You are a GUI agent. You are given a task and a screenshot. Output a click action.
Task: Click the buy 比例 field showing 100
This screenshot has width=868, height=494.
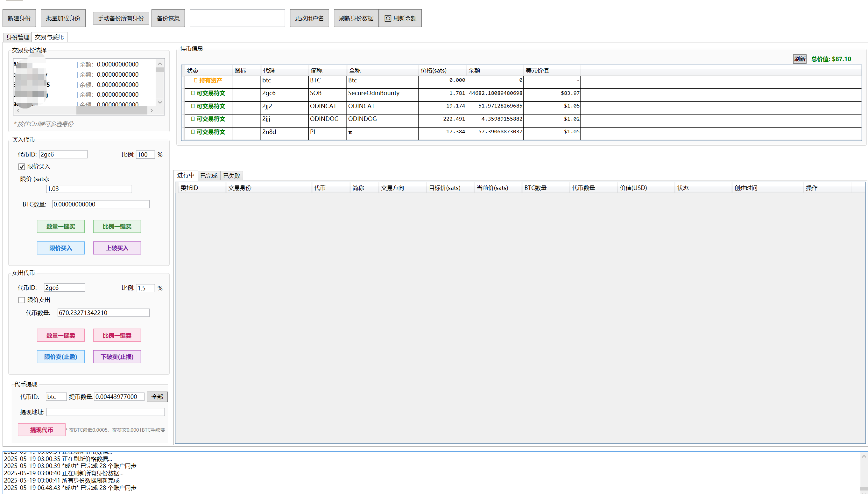tap(145, 155)
